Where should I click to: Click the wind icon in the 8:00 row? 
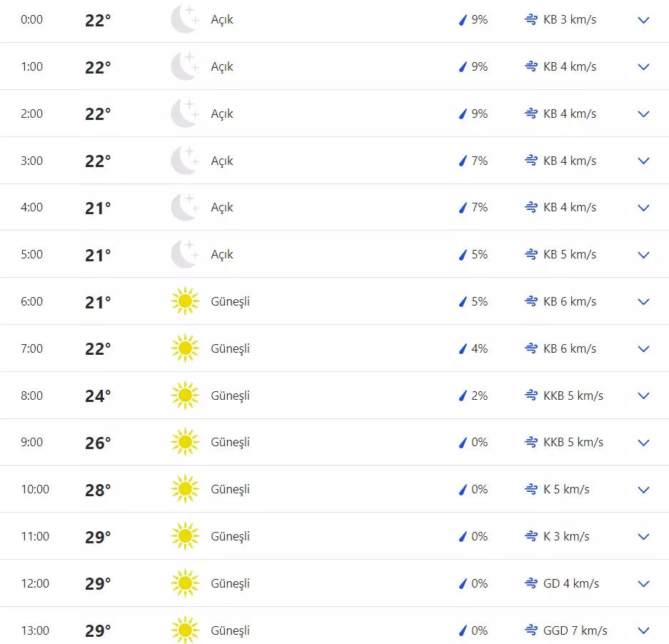coord(530,396)
